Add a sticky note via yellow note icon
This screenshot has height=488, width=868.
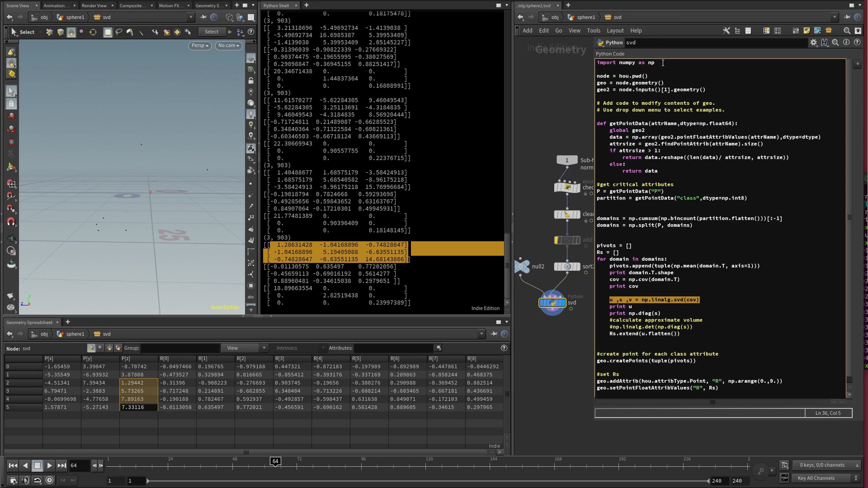point(807,31)
